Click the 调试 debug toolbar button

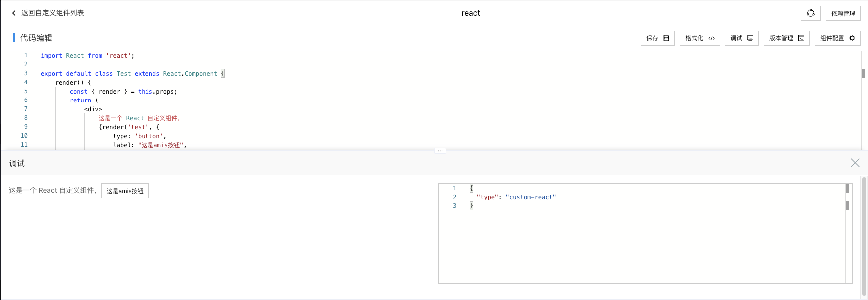click(x=741, y=38)
